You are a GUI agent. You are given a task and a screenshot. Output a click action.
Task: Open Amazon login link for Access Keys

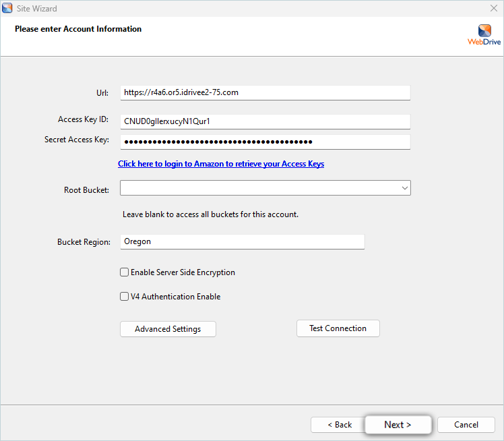(x=221, y=164)
